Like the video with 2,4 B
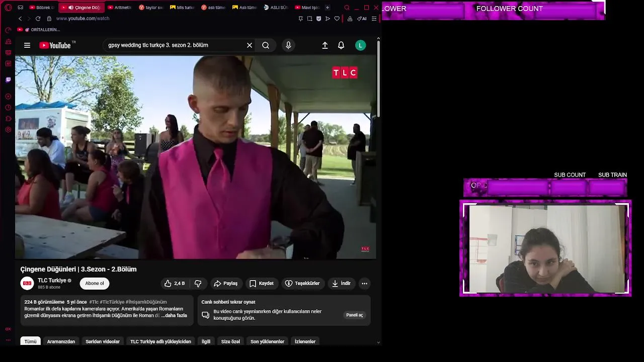 175,284
